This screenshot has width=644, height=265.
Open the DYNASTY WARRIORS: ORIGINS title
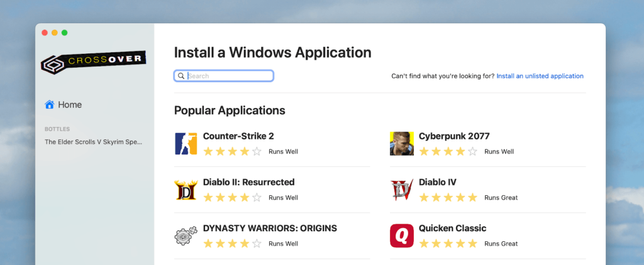270,228
